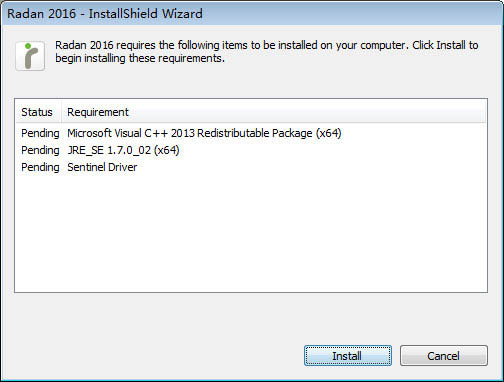The width and height of the screenshot is (504, 382).
Task: Select the Sentinel Driver requirement
Action: (102, 167)
